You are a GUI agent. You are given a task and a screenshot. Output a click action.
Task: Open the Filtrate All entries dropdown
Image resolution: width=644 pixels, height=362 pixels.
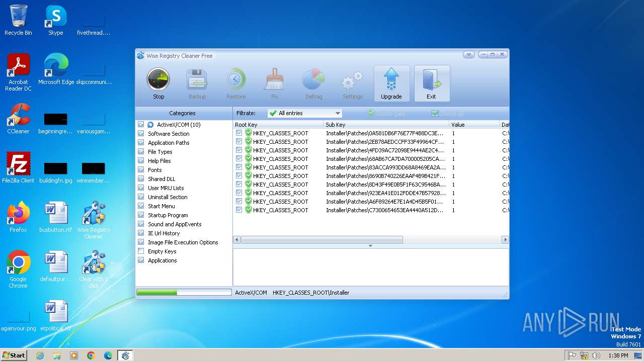pos(305,113)
